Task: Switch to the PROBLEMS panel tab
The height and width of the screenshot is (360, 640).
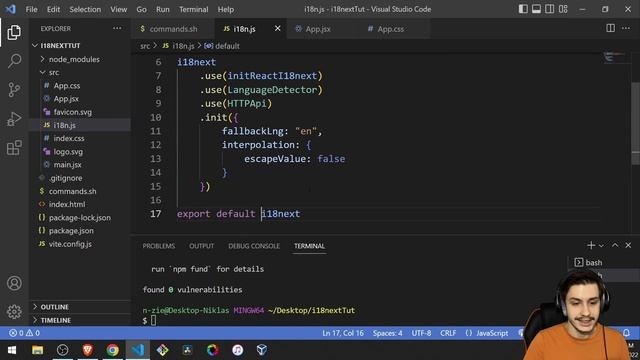Action: tap(158, 246)
